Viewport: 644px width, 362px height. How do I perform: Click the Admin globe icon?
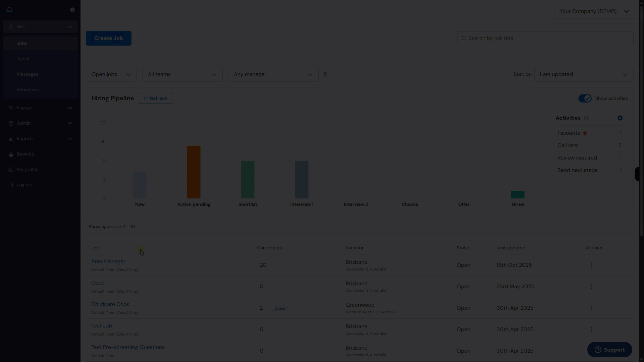pyautogui.click(x=11, y=123)
